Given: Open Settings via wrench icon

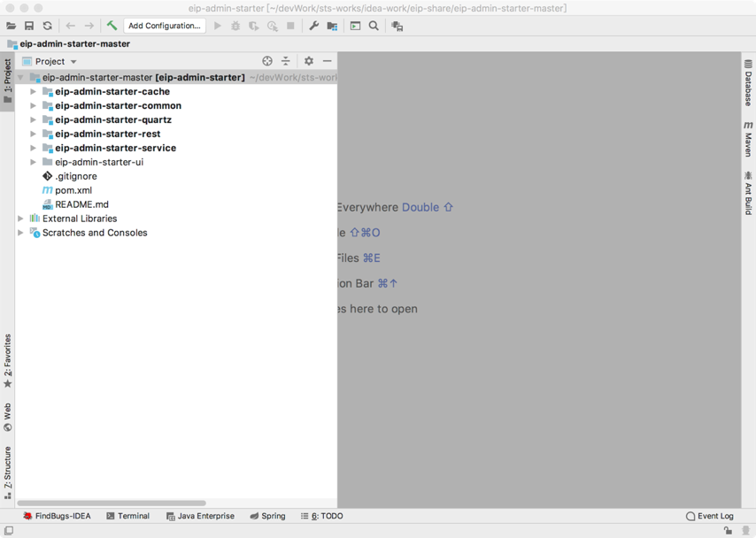Looking at the screenshot, I should 314,26.
